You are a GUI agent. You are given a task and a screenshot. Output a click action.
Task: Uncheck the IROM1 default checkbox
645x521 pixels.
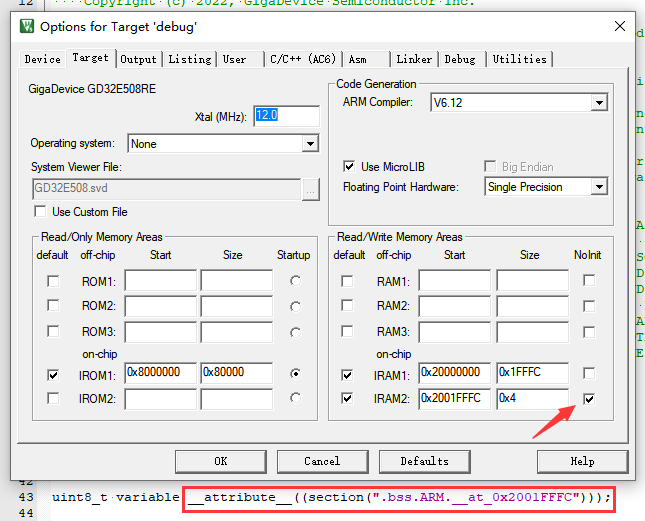[x=53, y=374]
